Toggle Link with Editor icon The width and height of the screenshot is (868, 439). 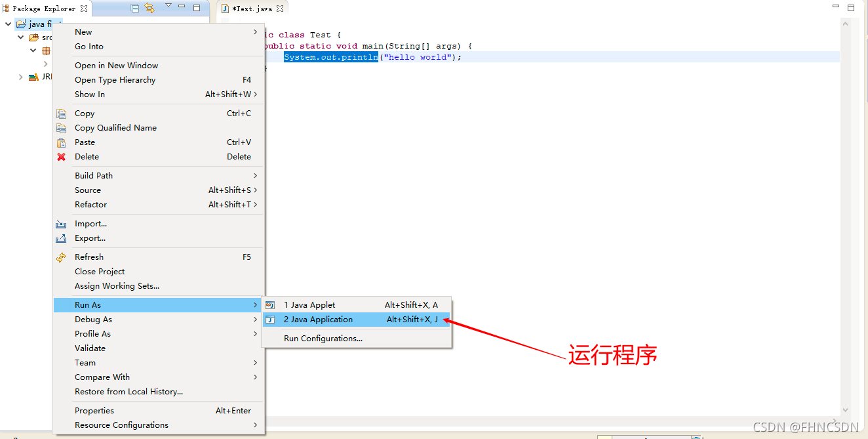point(149,8)
